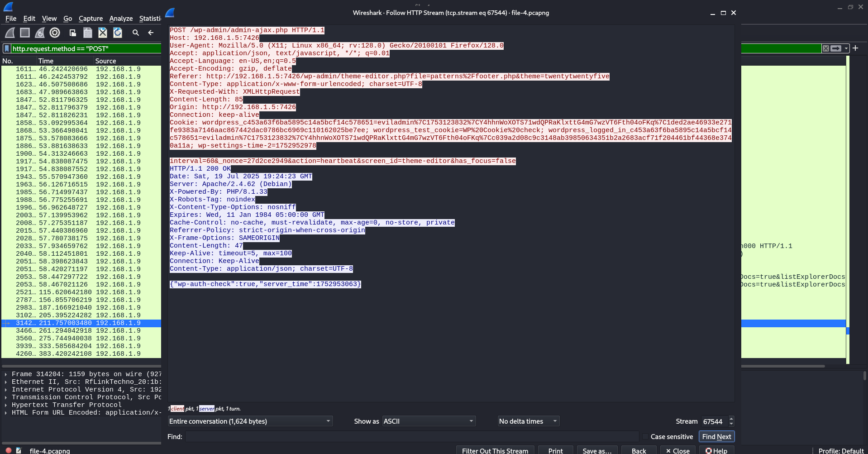Open display filter bookmark icon
The width and height of the screenshot is (868, 454).
pos(7,48)
